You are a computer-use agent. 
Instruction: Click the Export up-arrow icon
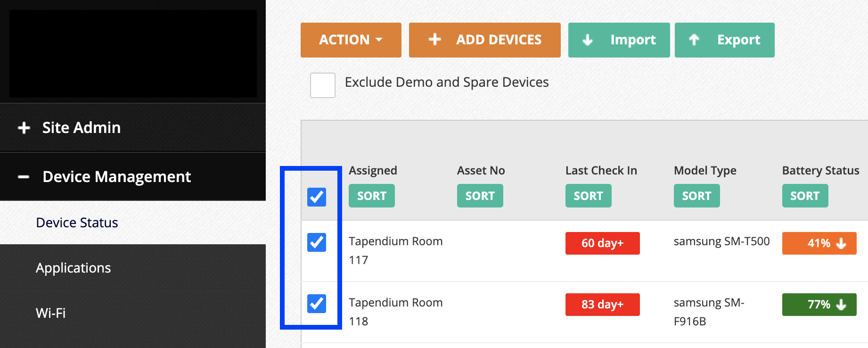click(x=694, y=40)
